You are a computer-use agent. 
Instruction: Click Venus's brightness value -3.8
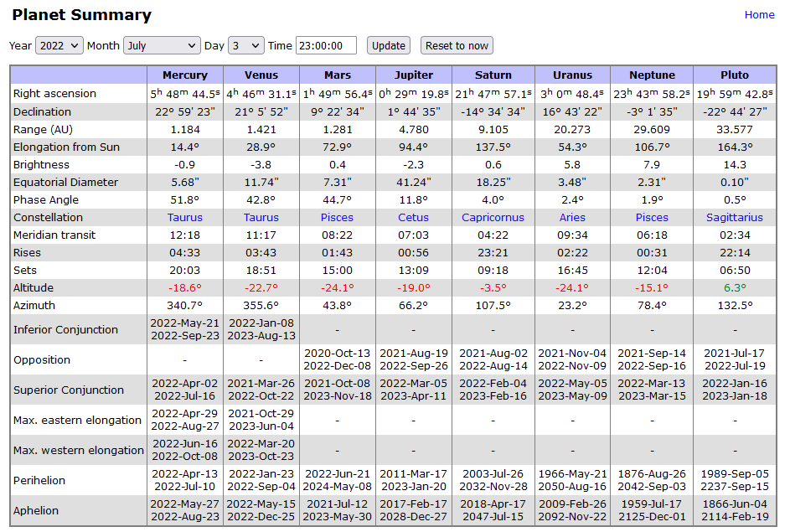pyautogui.click(x=261, y=165)
